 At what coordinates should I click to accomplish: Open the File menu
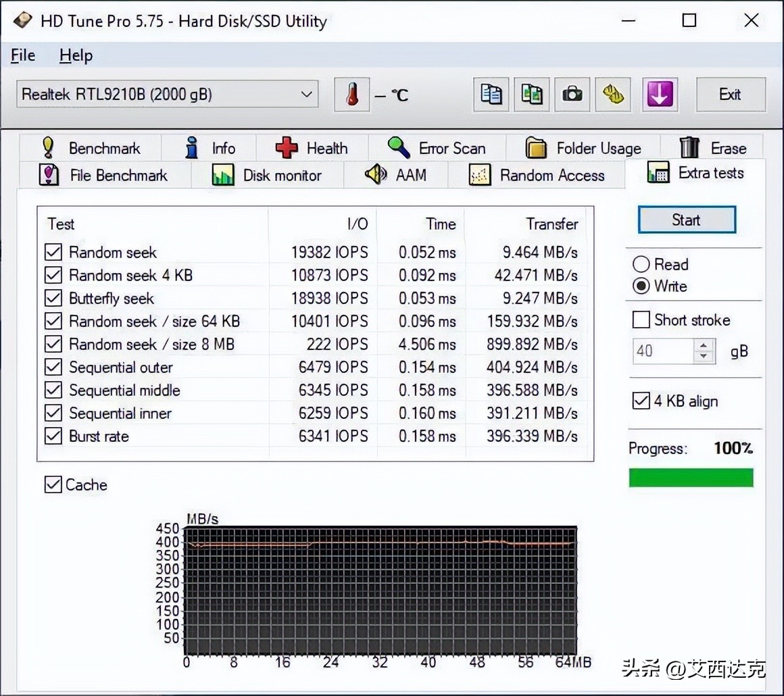(22, 55)
